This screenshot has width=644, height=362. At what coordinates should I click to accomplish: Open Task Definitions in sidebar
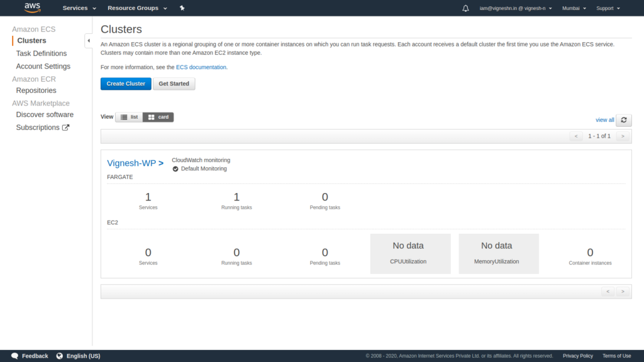pyautogui.click(x=42, y=53)
